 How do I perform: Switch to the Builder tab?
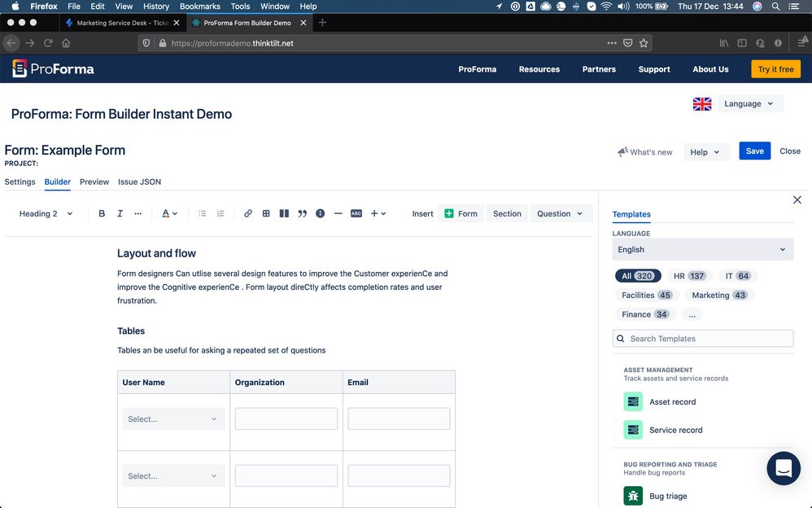point(58,182)
